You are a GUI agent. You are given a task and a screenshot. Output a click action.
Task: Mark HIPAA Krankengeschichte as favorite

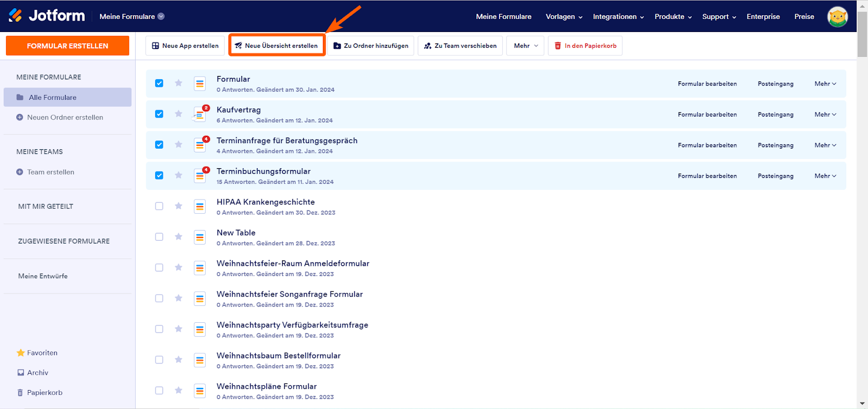pos(178,206)
